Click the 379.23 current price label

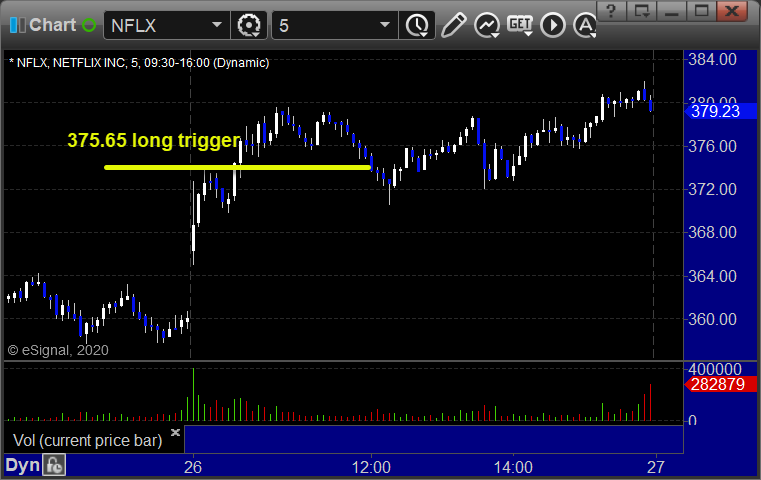(720, 111)
